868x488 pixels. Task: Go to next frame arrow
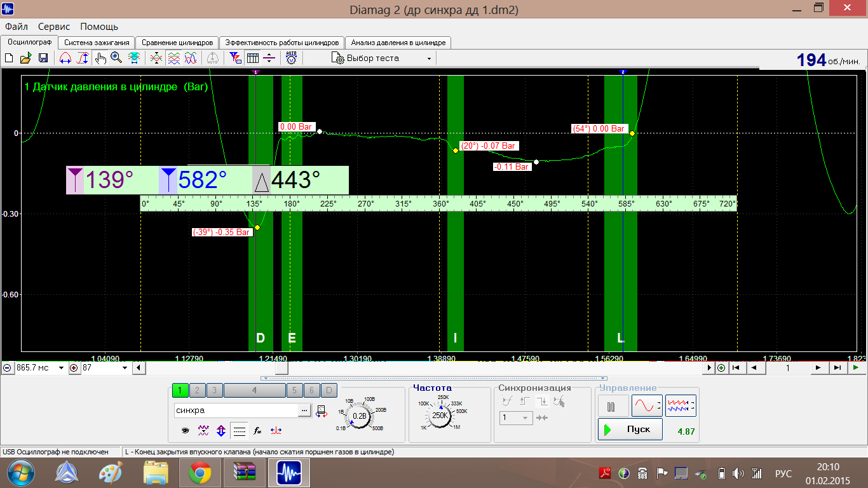[x=818, y=368]
